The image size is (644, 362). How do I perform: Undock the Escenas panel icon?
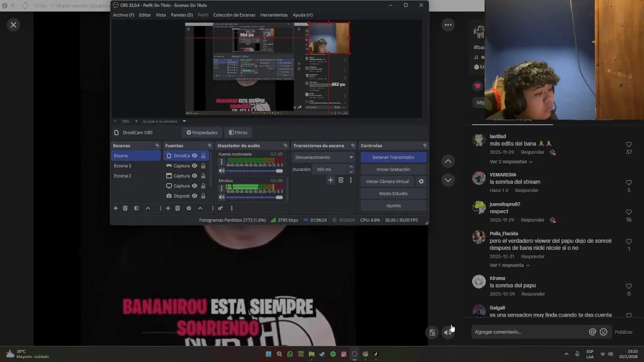point(157,146)
